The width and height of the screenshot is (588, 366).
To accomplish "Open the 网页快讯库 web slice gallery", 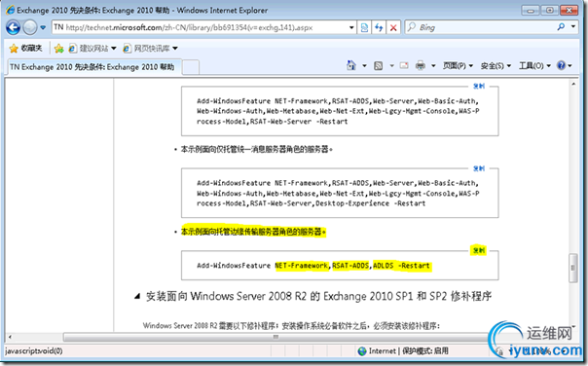I will (x=150, y=49).
